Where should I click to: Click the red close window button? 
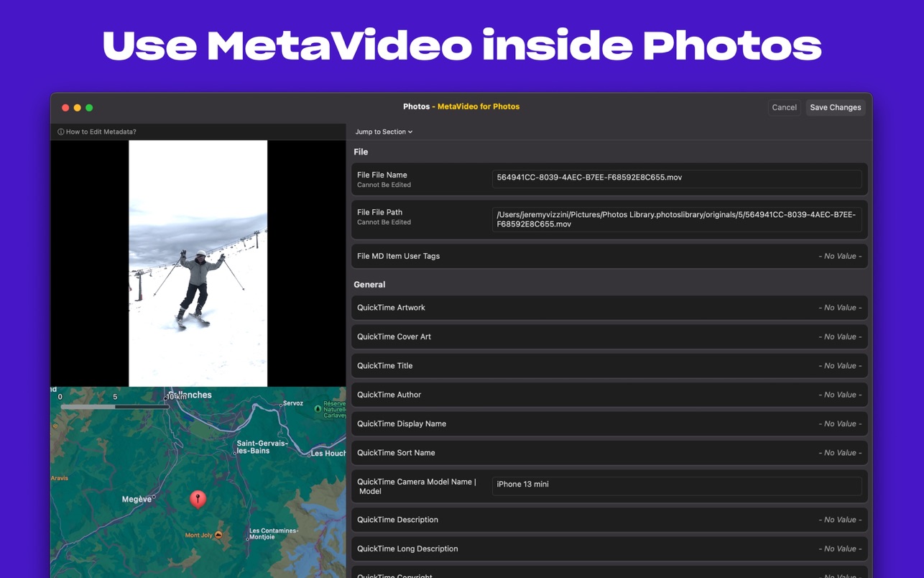[65, 108]
